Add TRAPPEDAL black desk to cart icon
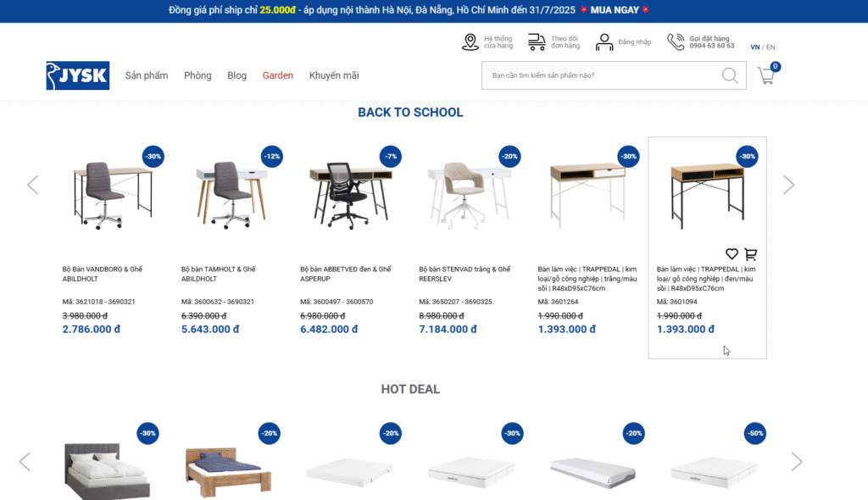Screen dimensions: 868x500 pos(751,254)
